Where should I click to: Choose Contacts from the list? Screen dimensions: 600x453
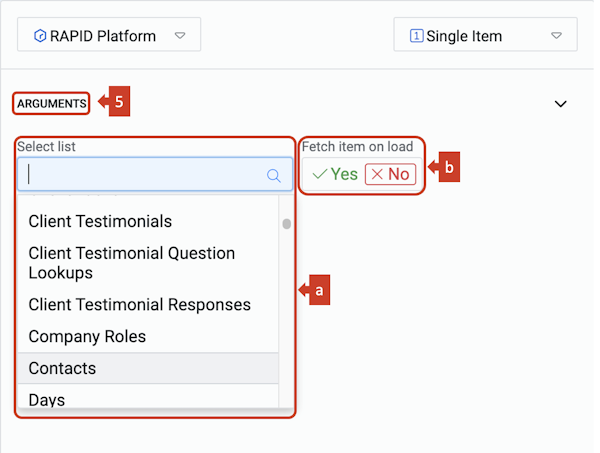pyautogui.click(x=148, y=368)
